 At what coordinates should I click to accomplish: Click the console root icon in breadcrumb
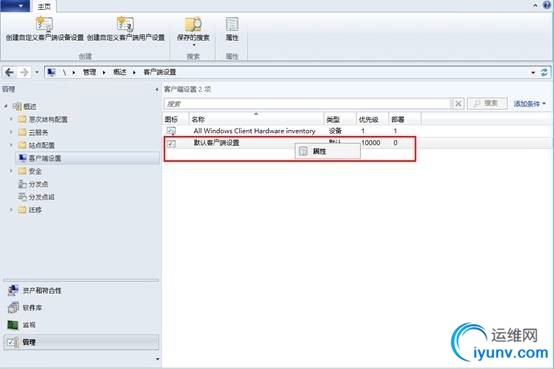51,72
